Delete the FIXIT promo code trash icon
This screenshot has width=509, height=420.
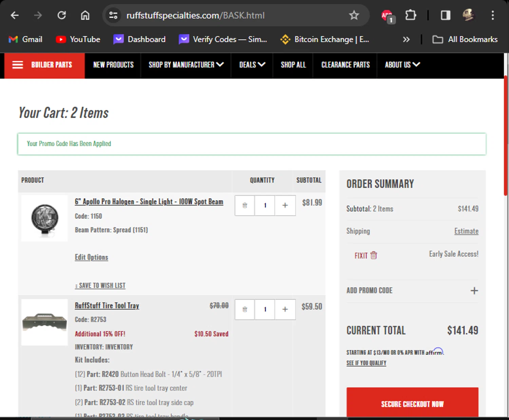pos(374,255)
